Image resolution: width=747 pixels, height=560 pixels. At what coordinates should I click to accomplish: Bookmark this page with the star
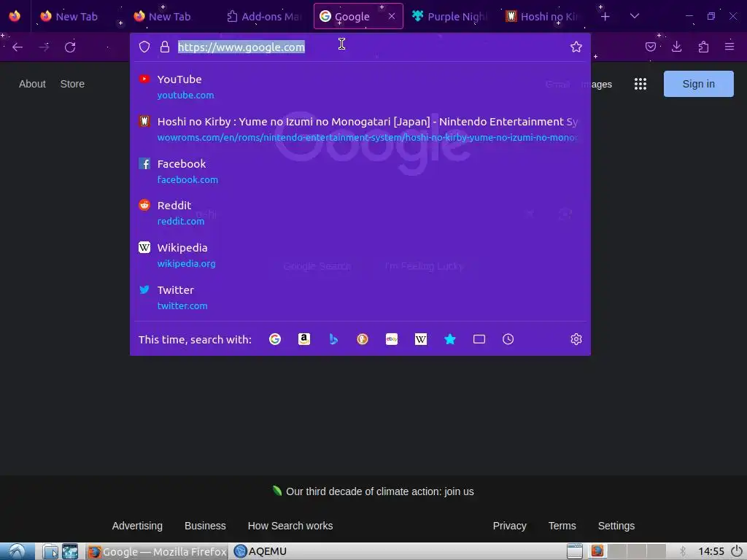tap(576, 47)
